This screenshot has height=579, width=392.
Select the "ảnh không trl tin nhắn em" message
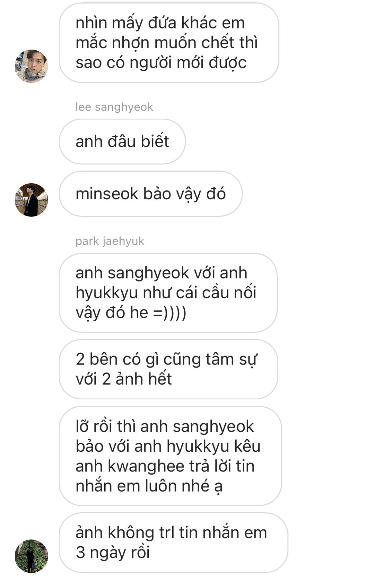pyautogui.click(x=173, y=542)
